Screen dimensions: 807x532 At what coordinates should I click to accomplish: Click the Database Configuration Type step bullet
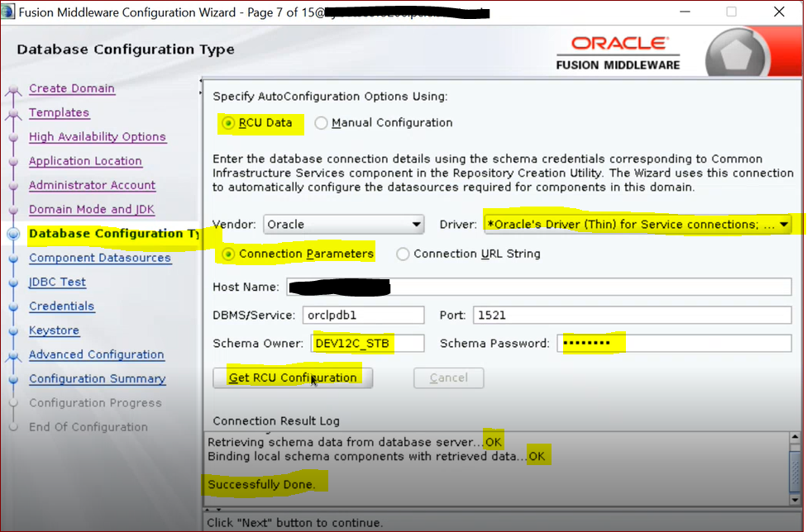14,234
